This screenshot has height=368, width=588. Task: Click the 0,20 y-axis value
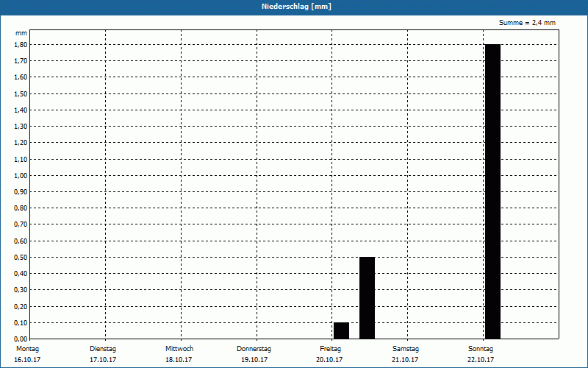point(21,306)
